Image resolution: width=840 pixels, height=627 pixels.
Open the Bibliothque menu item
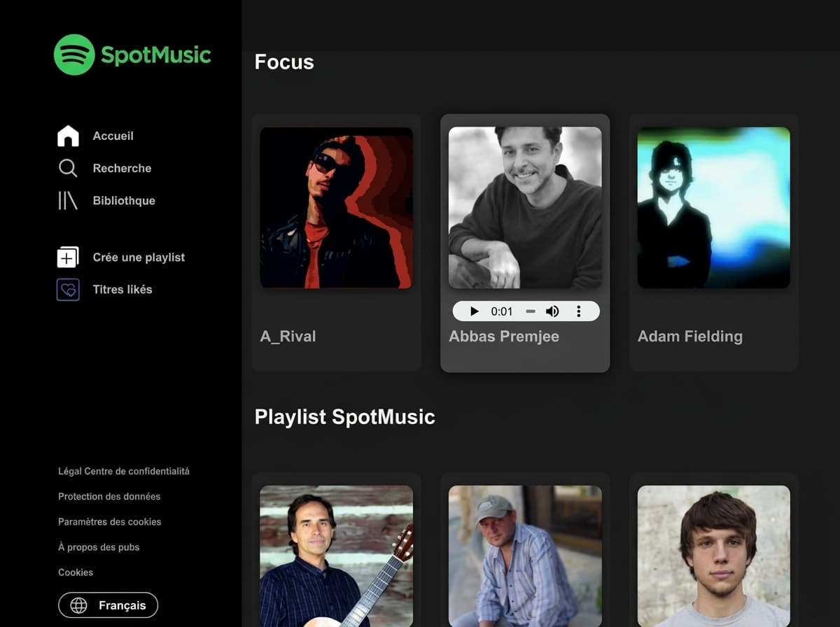[124, 201]
